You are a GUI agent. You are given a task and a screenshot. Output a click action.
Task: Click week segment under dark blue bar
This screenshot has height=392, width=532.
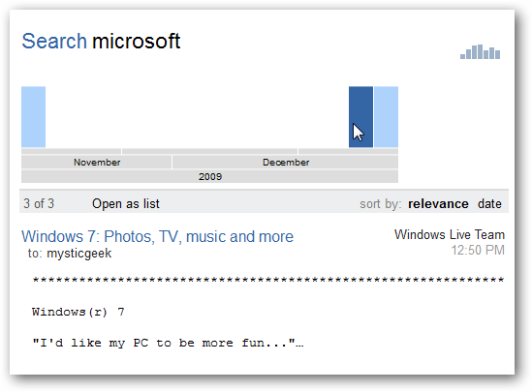348,151
